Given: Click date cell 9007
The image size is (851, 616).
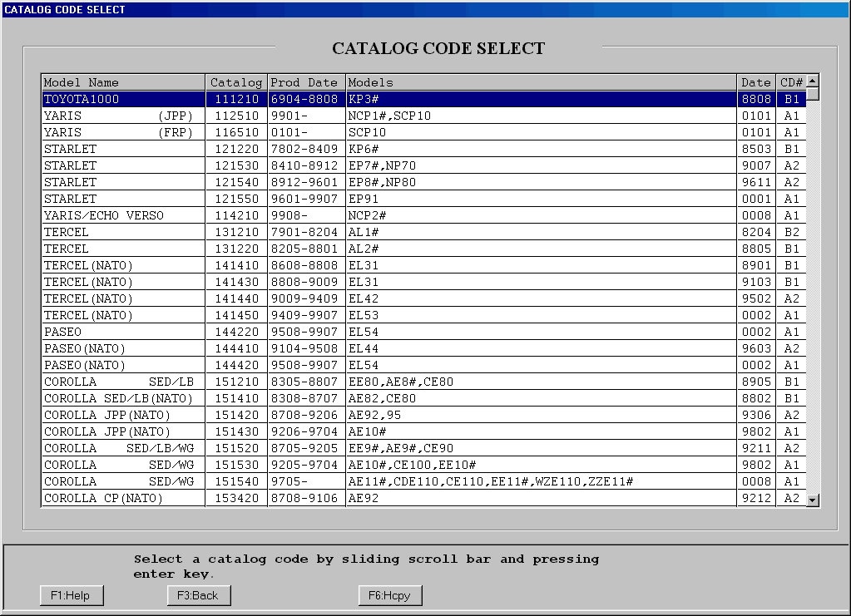Looking at the screenshot, I should tap(756, 166).
